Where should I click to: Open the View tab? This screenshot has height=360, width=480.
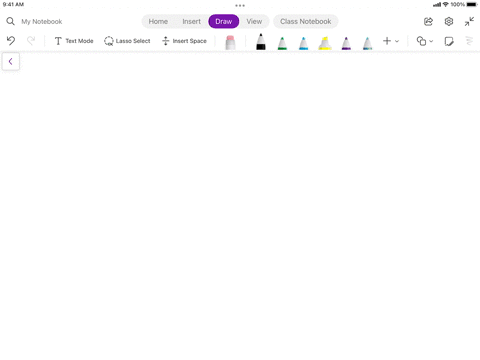pos(254,21)
